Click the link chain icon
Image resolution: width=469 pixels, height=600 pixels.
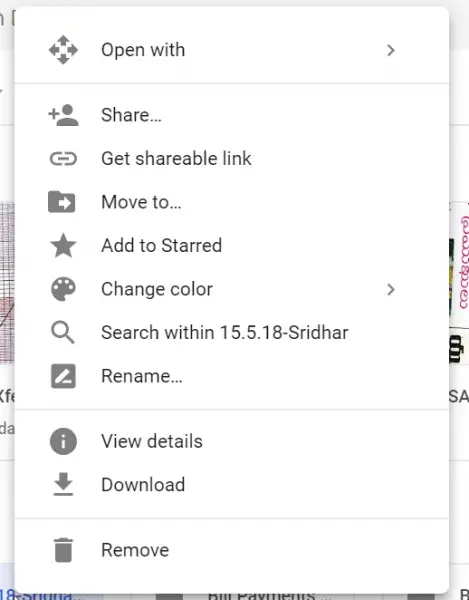(63, 158)
